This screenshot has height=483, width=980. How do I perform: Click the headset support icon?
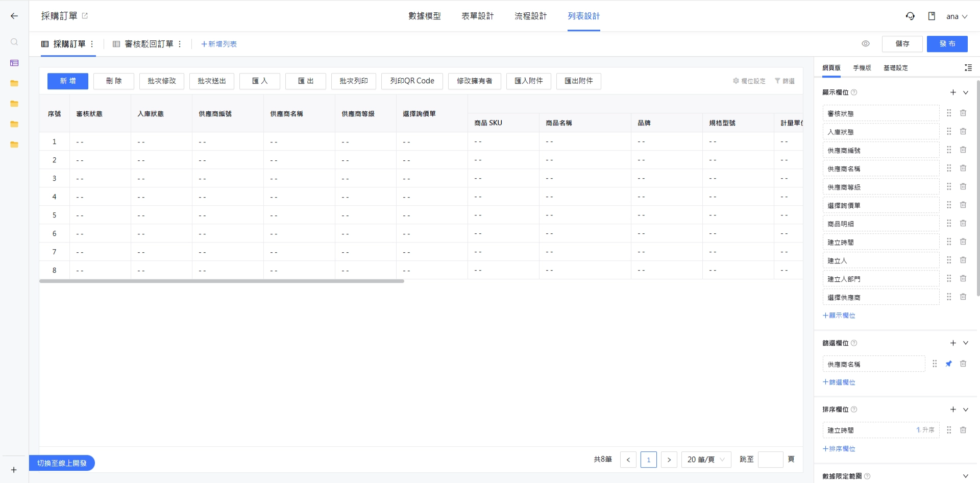pos(910,16)
